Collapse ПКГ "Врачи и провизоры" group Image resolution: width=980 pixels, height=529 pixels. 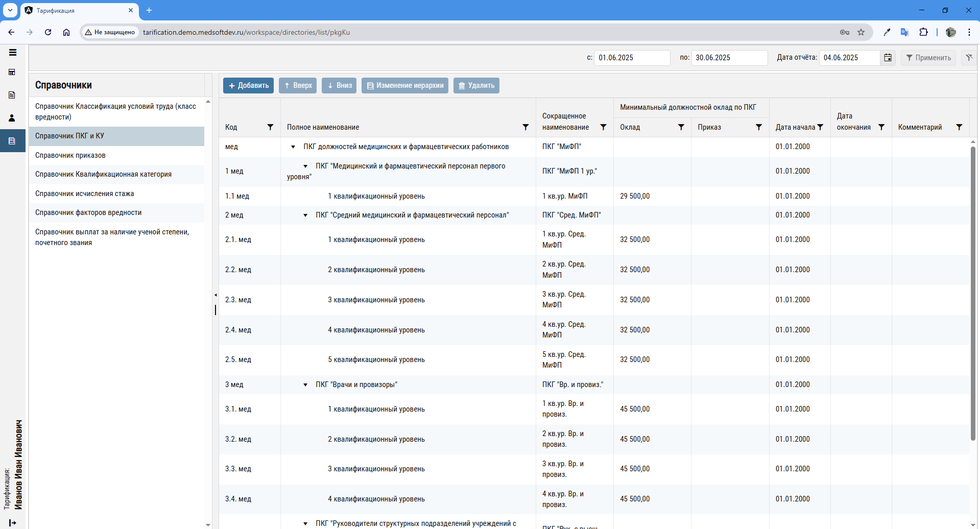(x=305, y=385)
